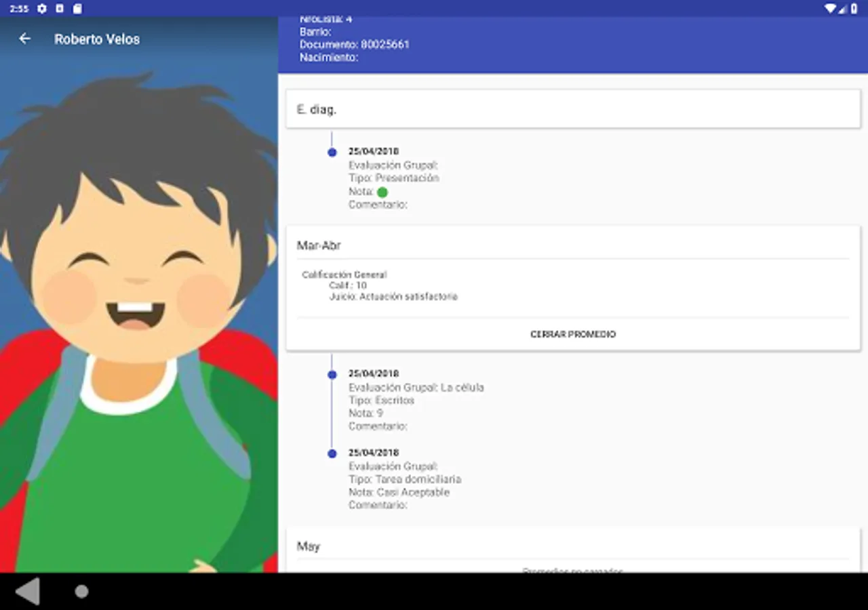The width and height of the screenshot is (868, 610).
Task: Click the green Nota color indicator
Action: pyautogui.click(x=382, y=192)
